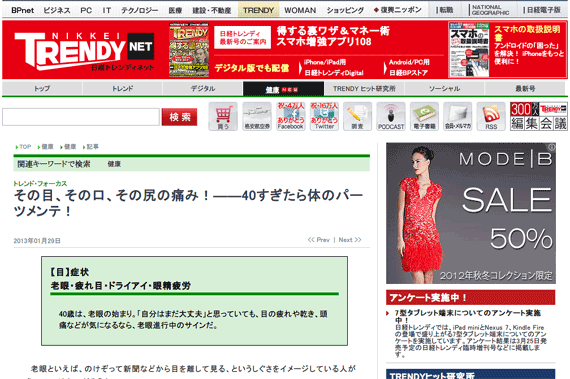Screen dimensions: 570x379
Task: Click the スマホの取扱説明書 book thumbnail
Action: pos(469,50)
